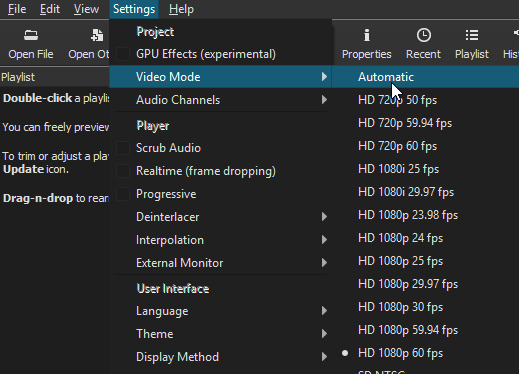
Task: Expand the Audio Channels submenu
Action: 220,100
